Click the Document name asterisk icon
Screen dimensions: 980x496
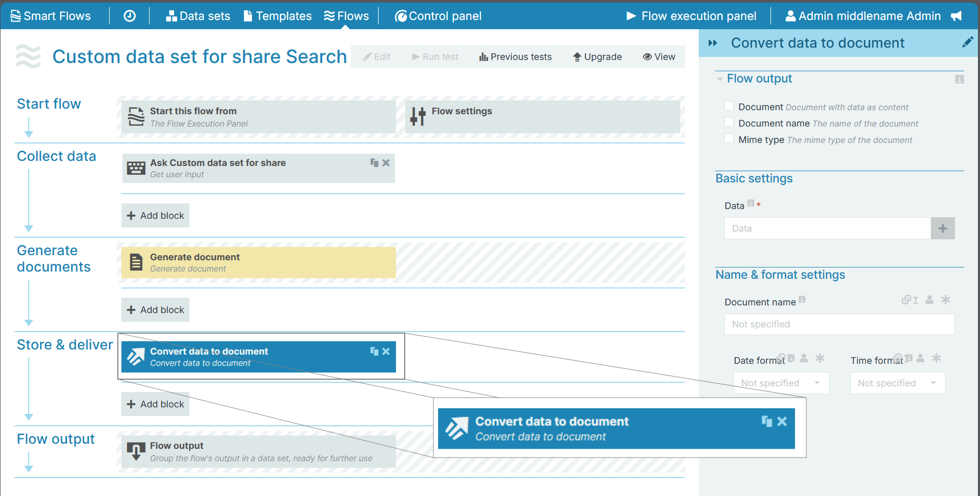tap(946, 300)
